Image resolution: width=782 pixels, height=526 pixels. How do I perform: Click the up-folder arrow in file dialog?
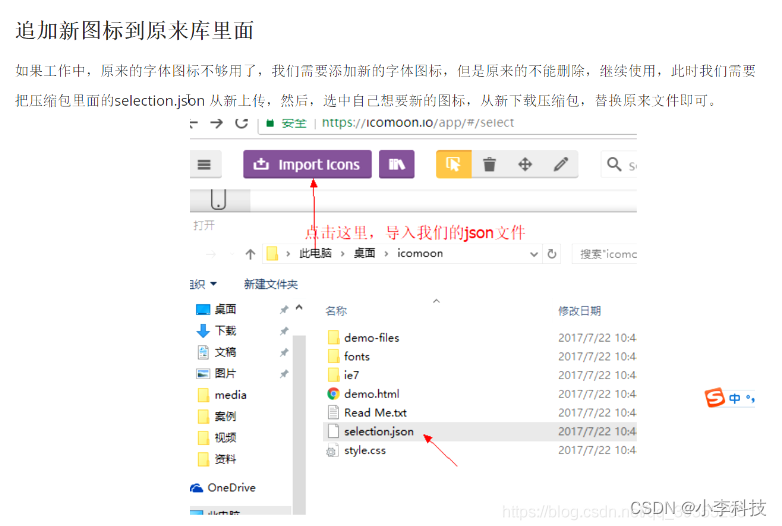pos(250,254)
